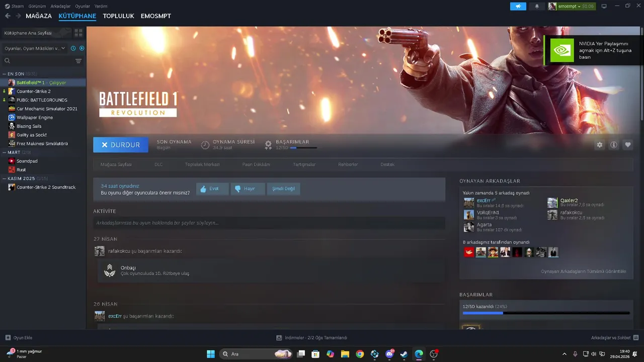Open the Oyunlar menu
The image size is (644, 362).
click(x=83, y=6)
